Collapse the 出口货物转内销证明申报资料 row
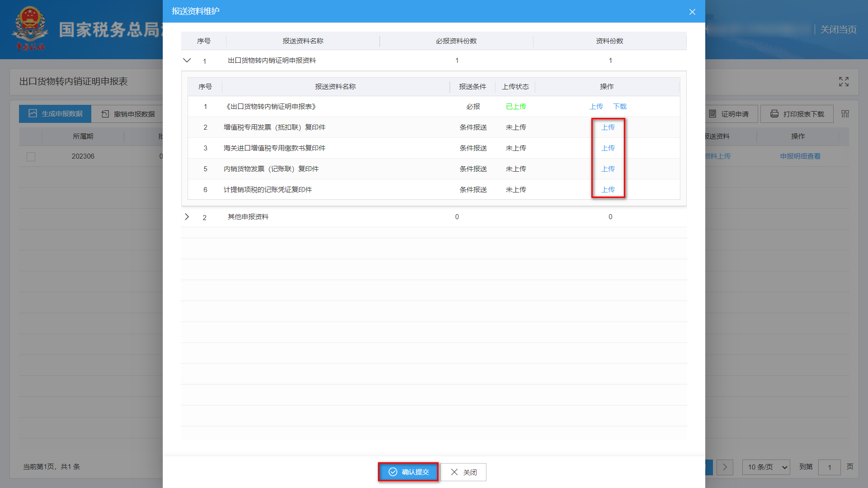This screenshot has width=868, height=488. point(187,60)
